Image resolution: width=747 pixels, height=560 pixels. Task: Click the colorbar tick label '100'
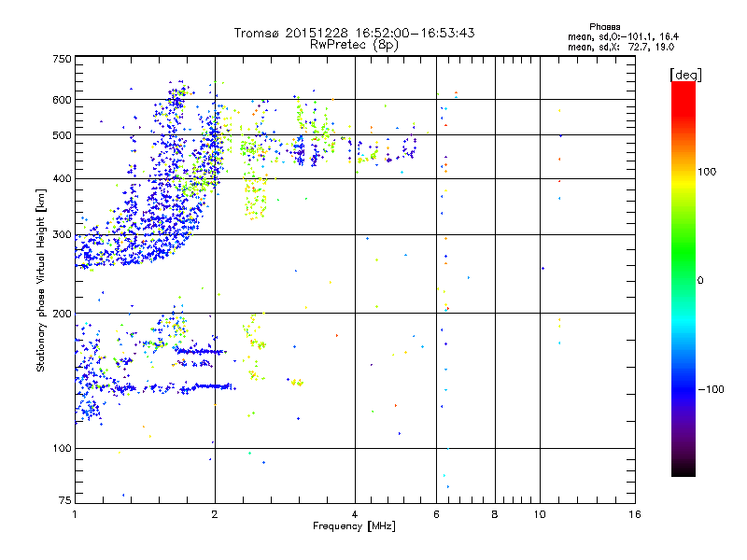(x=707, y=172)
